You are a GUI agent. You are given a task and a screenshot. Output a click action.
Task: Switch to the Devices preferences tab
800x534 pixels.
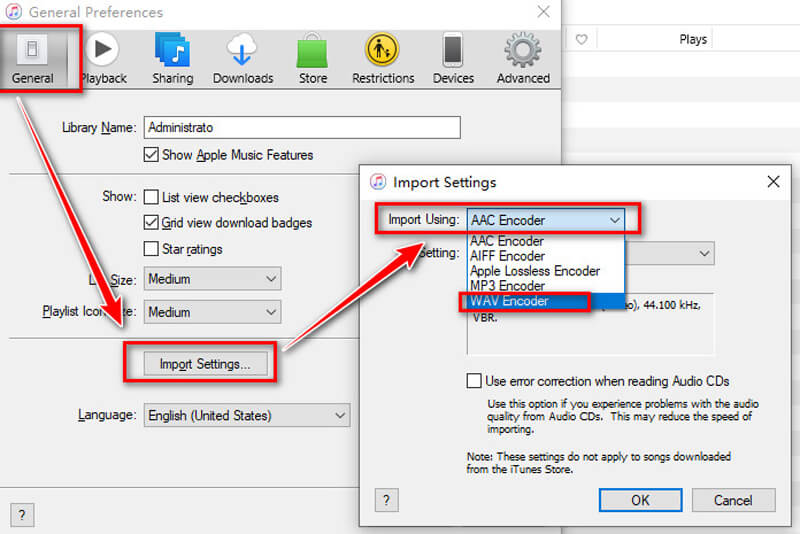[453, 60]
